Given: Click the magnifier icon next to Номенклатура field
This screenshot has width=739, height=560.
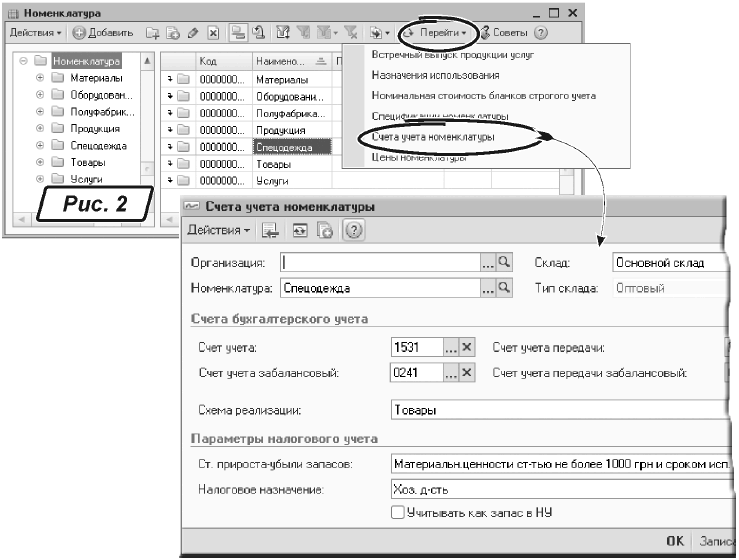Looking at the screenshot, I should pos(504,289).
